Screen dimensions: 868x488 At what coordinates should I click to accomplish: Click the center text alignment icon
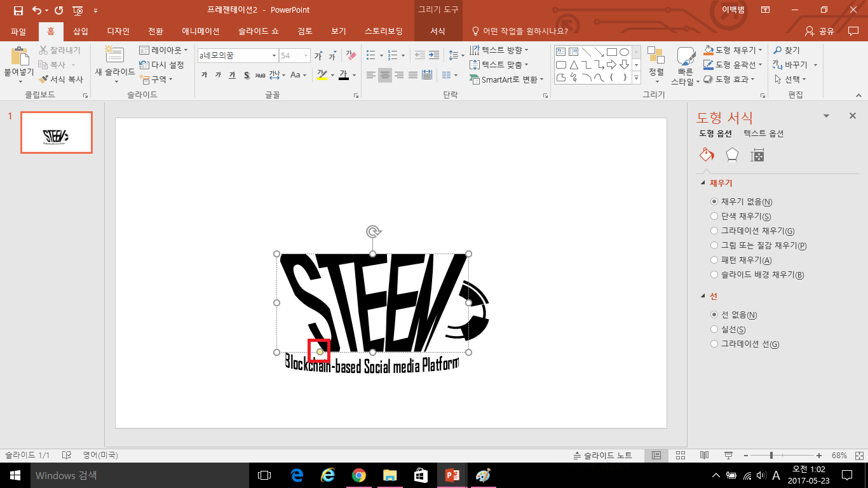click(385, 75)
